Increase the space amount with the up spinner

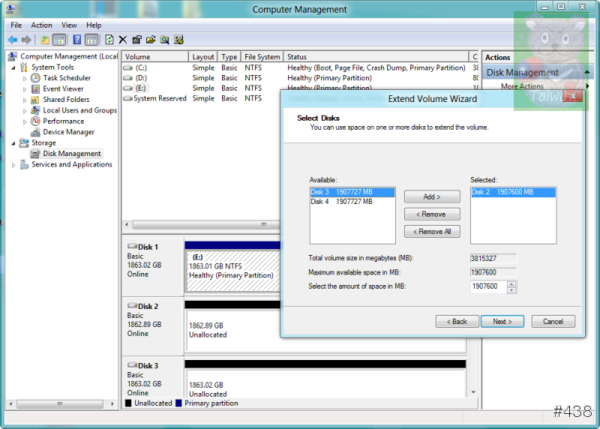[512, 283]
